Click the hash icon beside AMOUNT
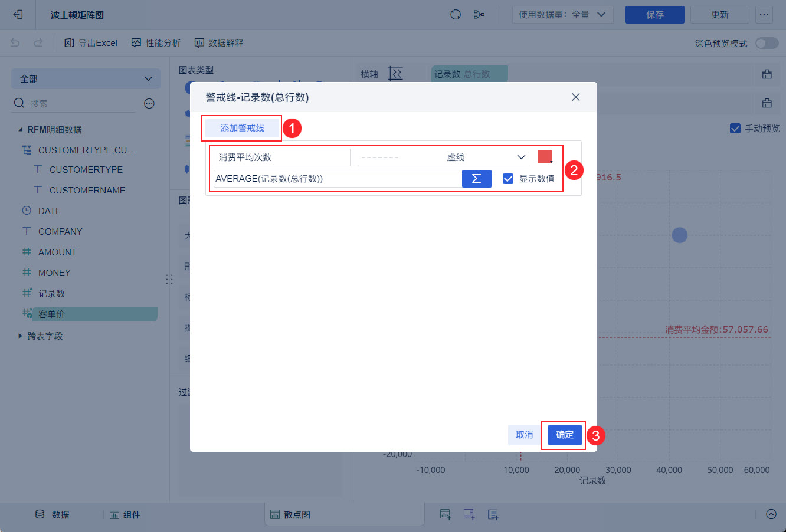The width and height of the screenshot is (786, 532). click(x=27, y=252)
